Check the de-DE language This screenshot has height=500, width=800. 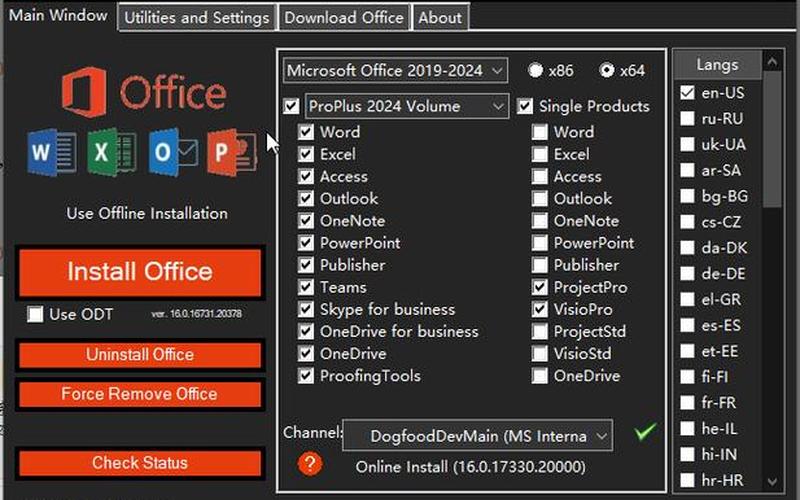click(687, 273)
